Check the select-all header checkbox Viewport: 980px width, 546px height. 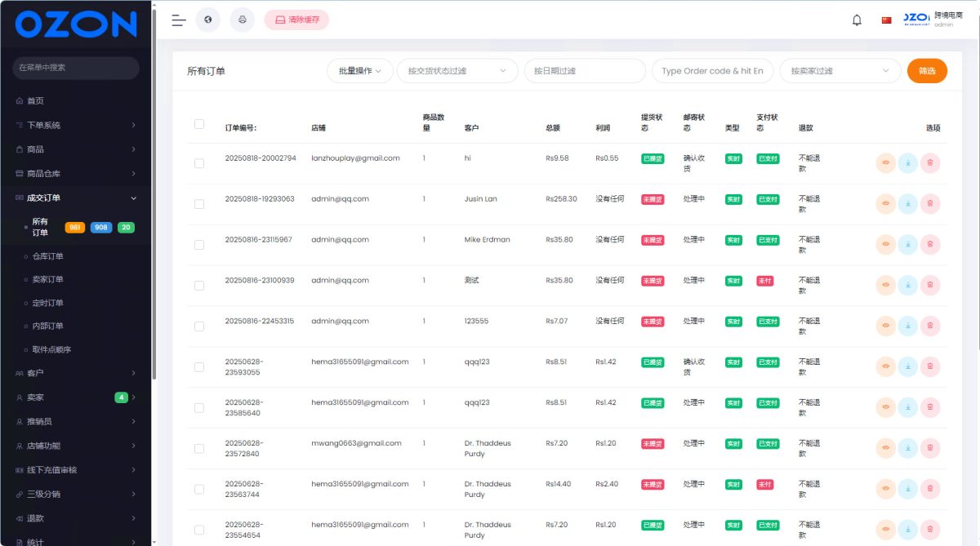coord(199,124)
